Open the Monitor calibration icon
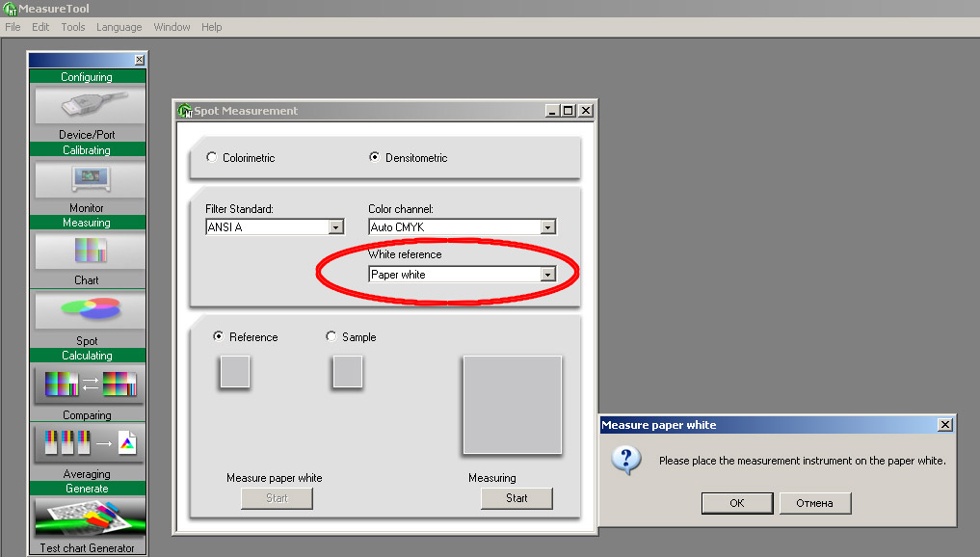This screenshot has height=557, width=980. 88,179
